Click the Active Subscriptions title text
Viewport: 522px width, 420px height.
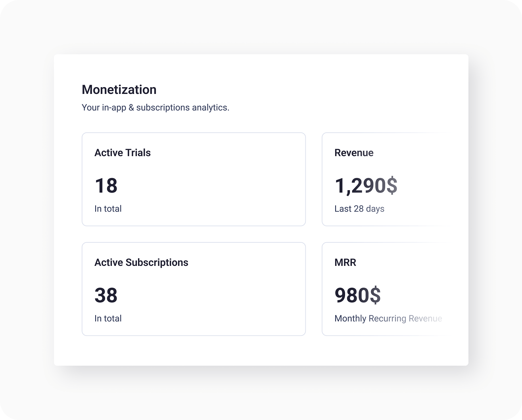(141, 263)
